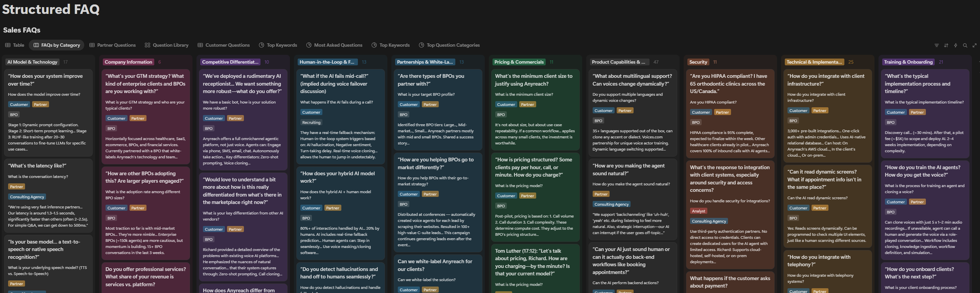
Task: Click the Structured FAQ page heading
Action: [x=50, y=9]
